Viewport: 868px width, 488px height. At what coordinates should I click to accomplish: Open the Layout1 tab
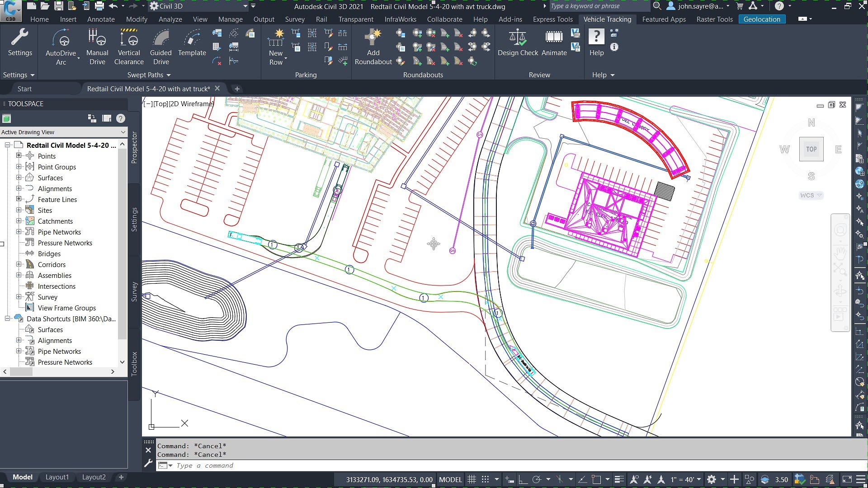tap(57, 477)
